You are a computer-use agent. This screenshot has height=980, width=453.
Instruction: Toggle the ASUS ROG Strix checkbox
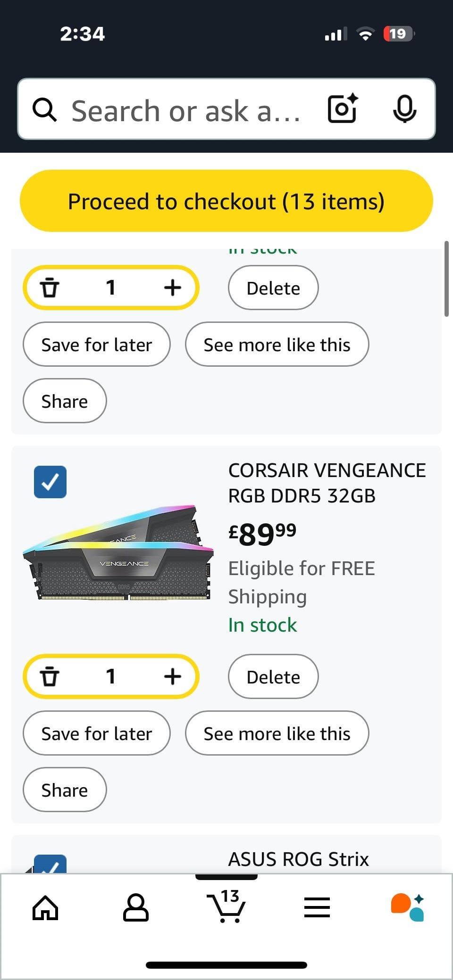tap(50, 864)
